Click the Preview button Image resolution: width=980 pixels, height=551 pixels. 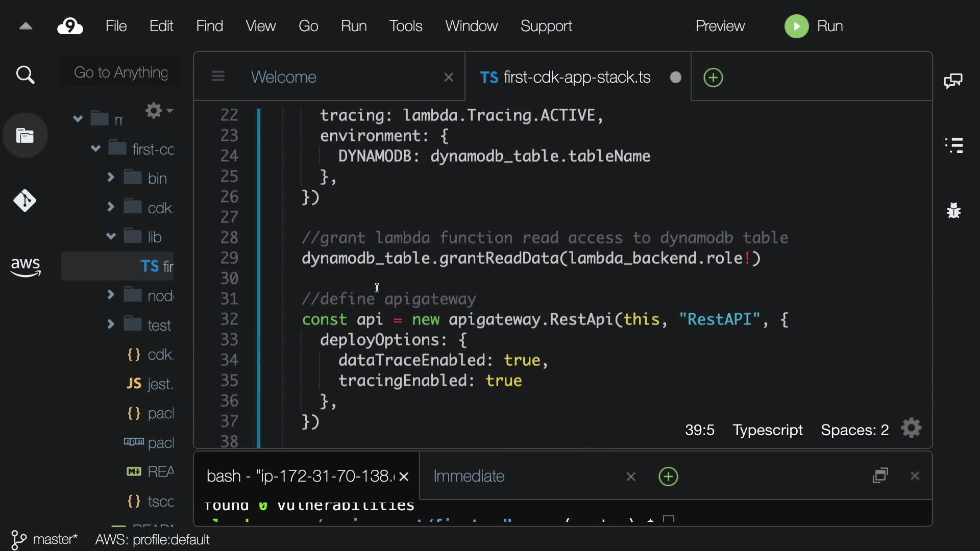pos(720,26)
